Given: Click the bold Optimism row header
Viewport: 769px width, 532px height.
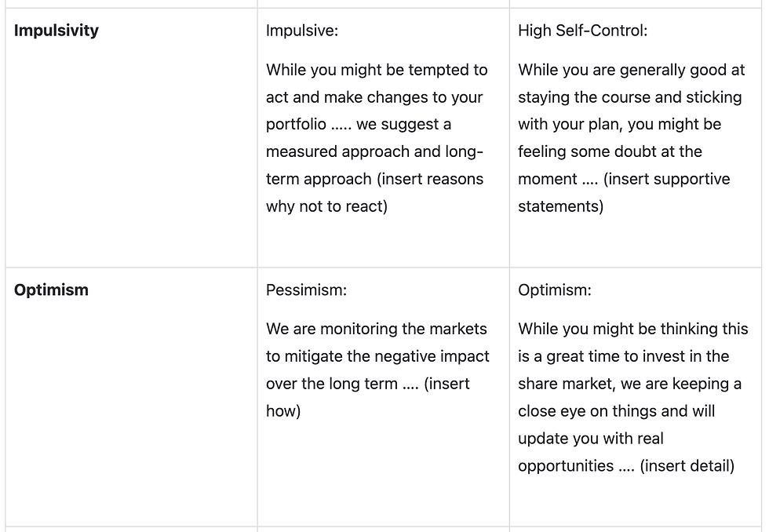Looking at the screenshot, I should [x=51, y=290].
